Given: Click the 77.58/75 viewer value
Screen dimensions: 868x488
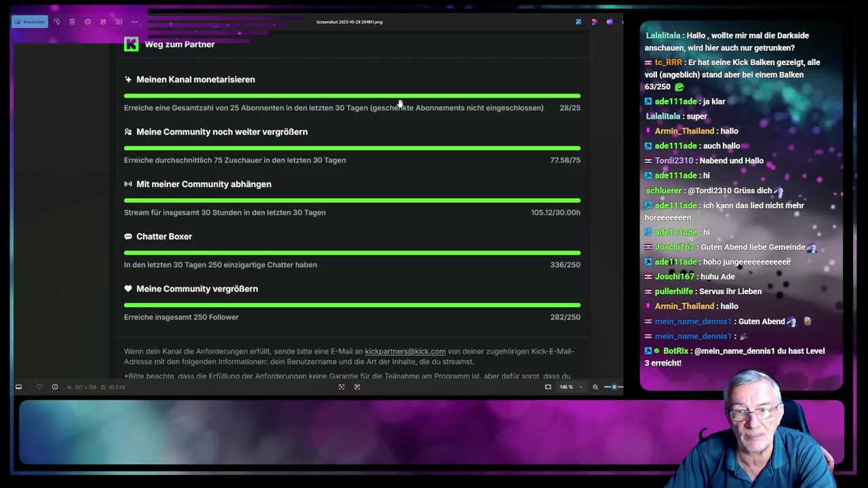Looking at the screenshot, I should 565,160.
